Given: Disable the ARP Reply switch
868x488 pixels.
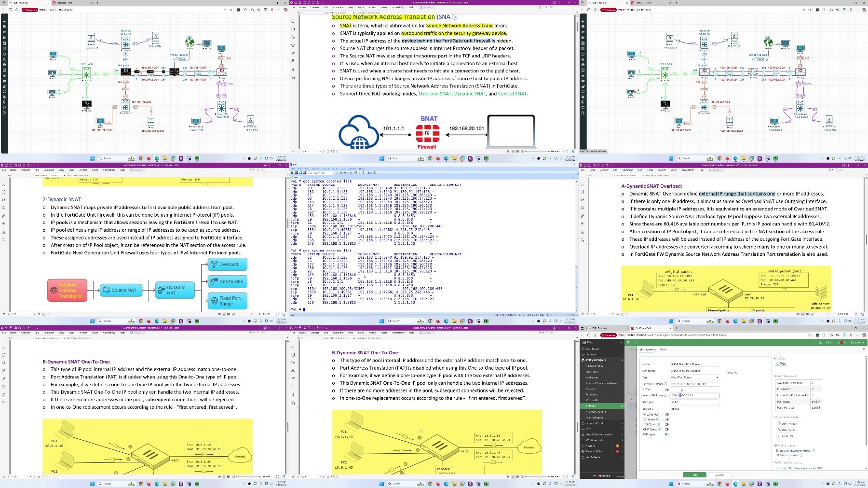Looking at the screenshot, I should [x=667, y=434].
